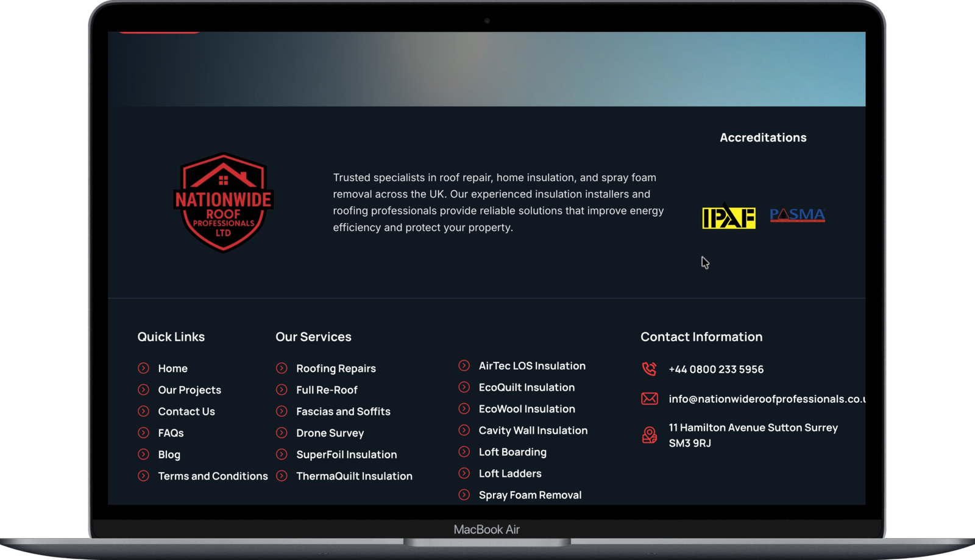This screenshot has height=560, width=975.
Task: Click the arrow icon beside Loft Ladders
Action: 464,473
